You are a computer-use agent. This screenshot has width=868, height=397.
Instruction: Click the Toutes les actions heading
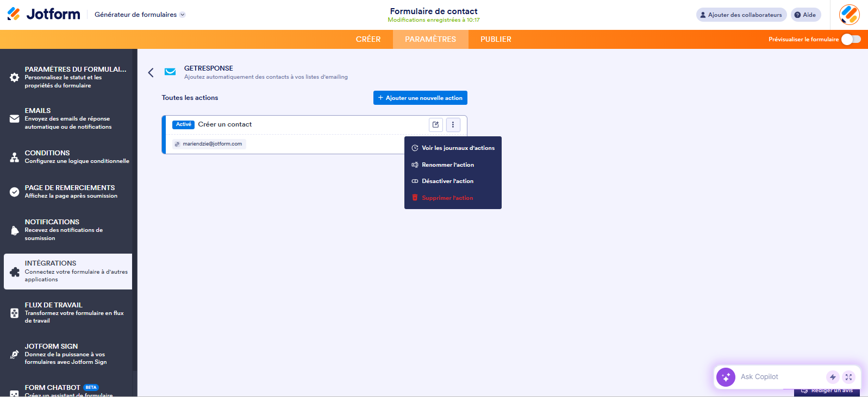tap(190, 98)
